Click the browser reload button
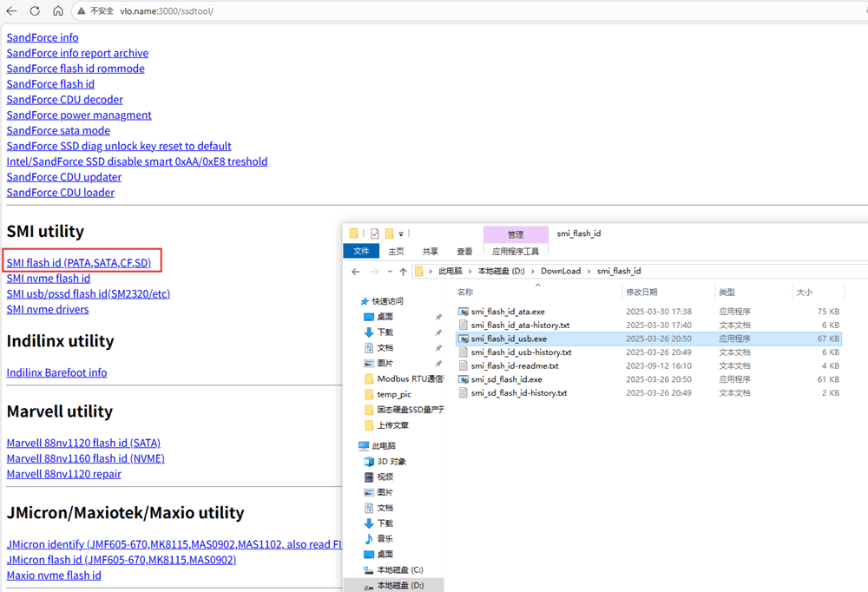This screenshot has height=592, width=868. [35, 11]
